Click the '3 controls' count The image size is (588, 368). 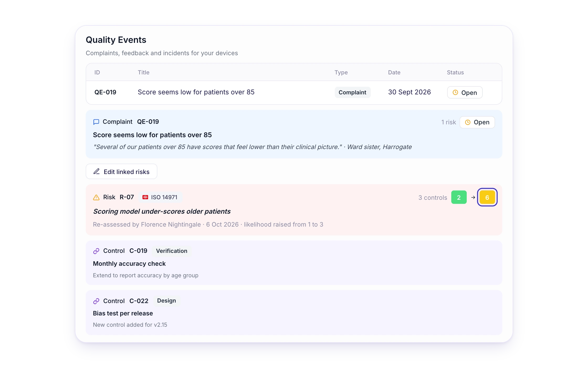pos(433,198)
